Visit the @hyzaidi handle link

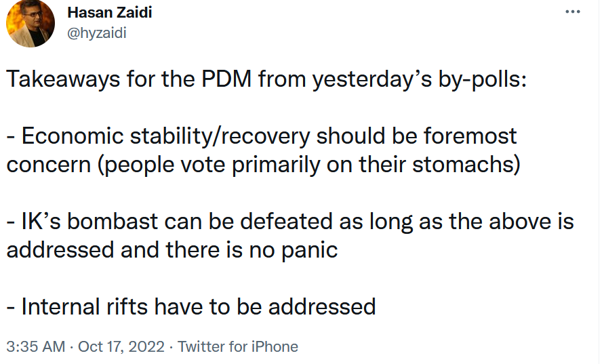(x=97, y=33)
